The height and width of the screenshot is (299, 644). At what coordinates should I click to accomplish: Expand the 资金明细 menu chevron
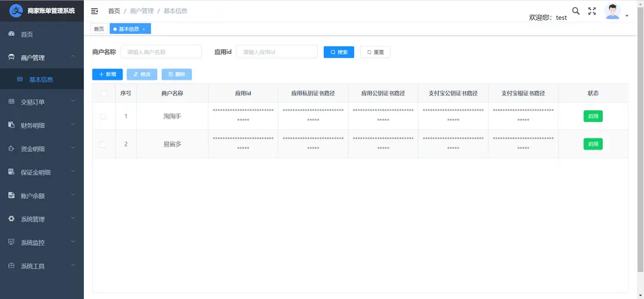click(x=73, y=147)
